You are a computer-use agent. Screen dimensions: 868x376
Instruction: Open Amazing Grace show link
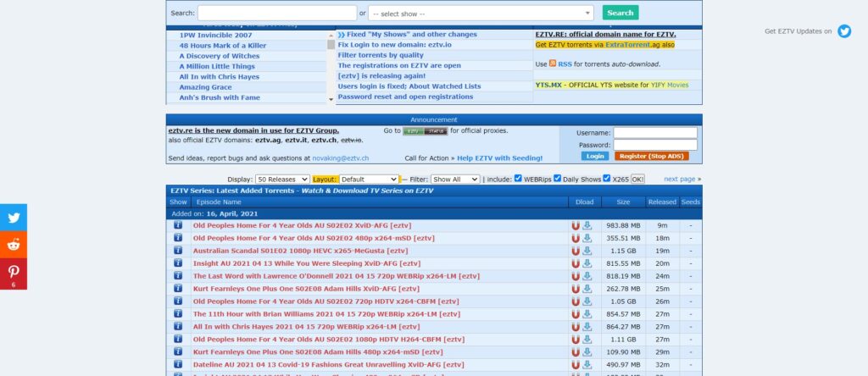click(x=205, y=87)
